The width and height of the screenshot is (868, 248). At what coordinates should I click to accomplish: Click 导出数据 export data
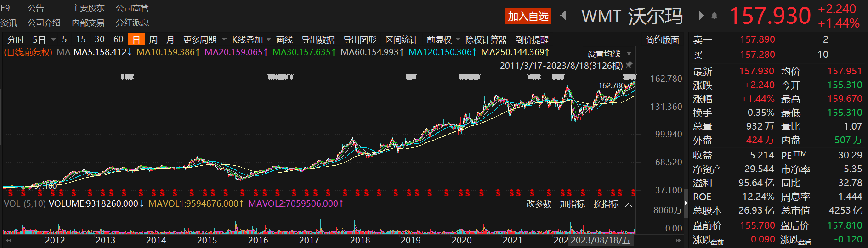click(318, 39)
